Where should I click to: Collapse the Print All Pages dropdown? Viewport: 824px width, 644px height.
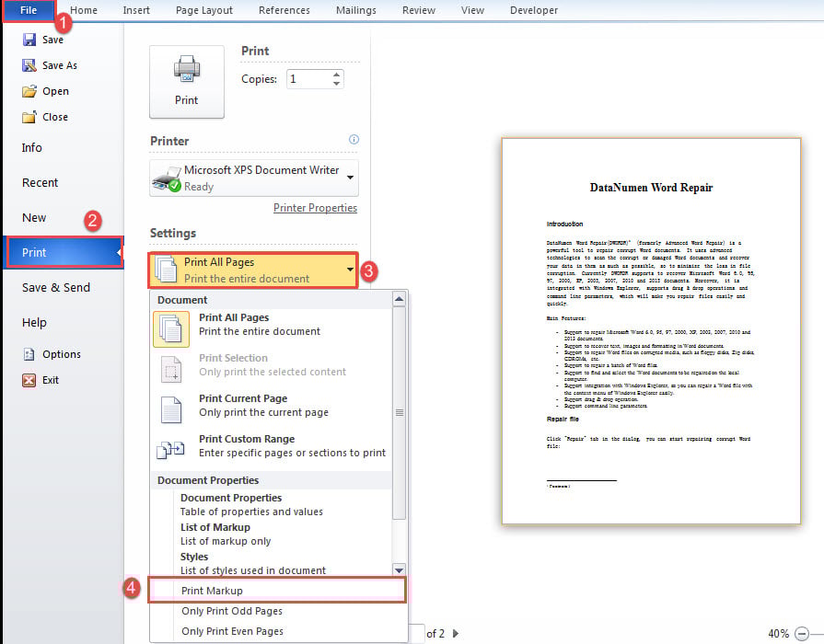[x=350, y=270]
